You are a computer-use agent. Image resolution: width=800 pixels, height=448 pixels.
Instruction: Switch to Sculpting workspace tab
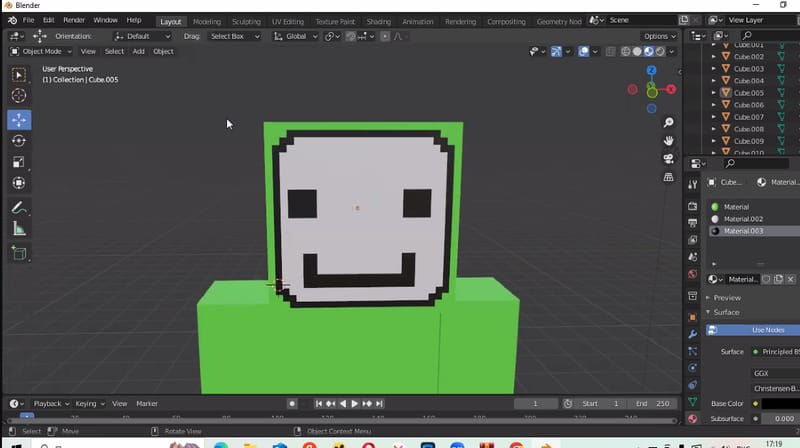click(246, 21)
